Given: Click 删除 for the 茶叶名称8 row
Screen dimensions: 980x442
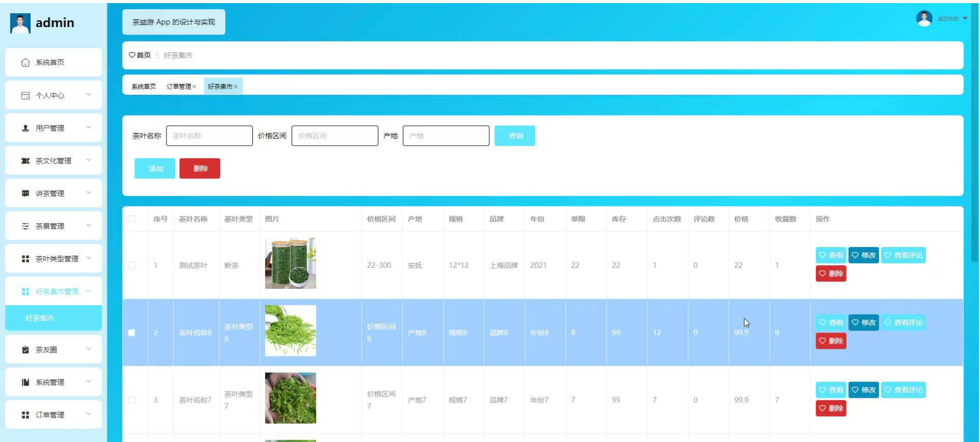Looking at the screenshot, I should (831, 341).
